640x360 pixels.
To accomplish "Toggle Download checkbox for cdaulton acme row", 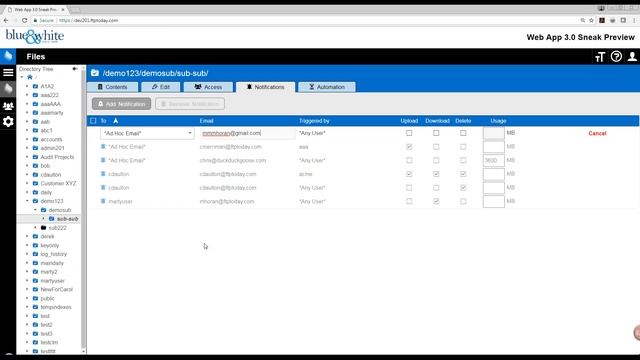I will pyautogui.click(x=436, y=174).
